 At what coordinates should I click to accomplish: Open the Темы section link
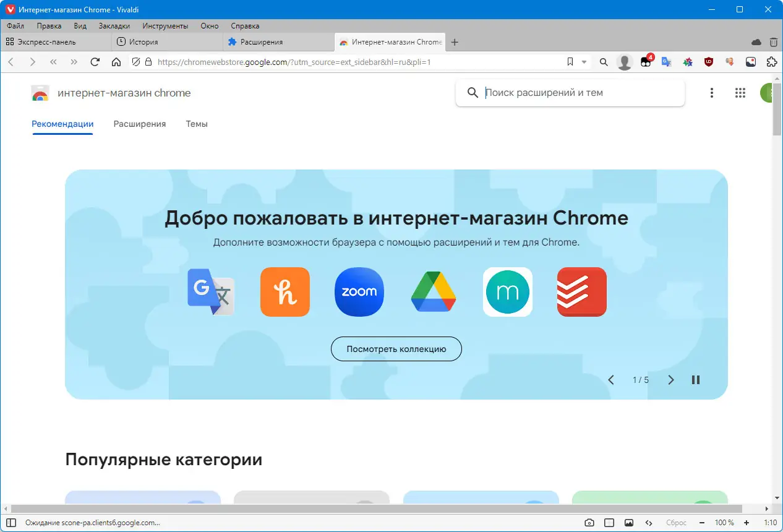[196, 124]
